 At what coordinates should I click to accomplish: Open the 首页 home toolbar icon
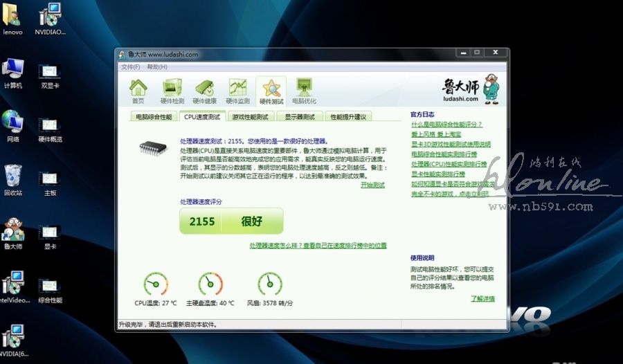[138, 91]
